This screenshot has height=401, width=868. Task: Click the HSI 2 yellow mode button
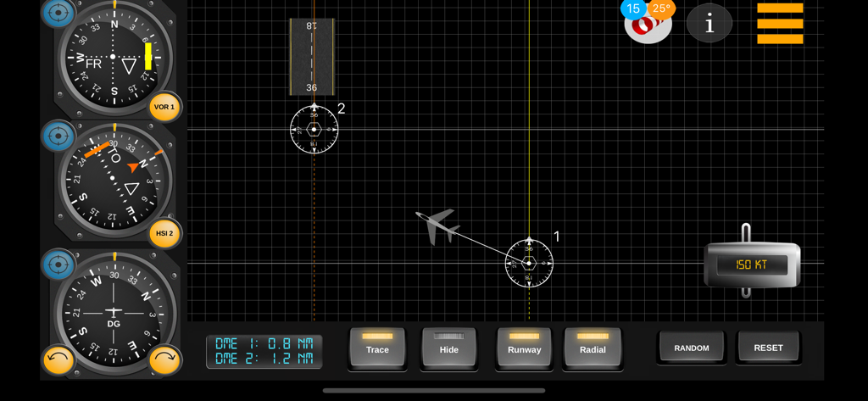coord(164,233)
